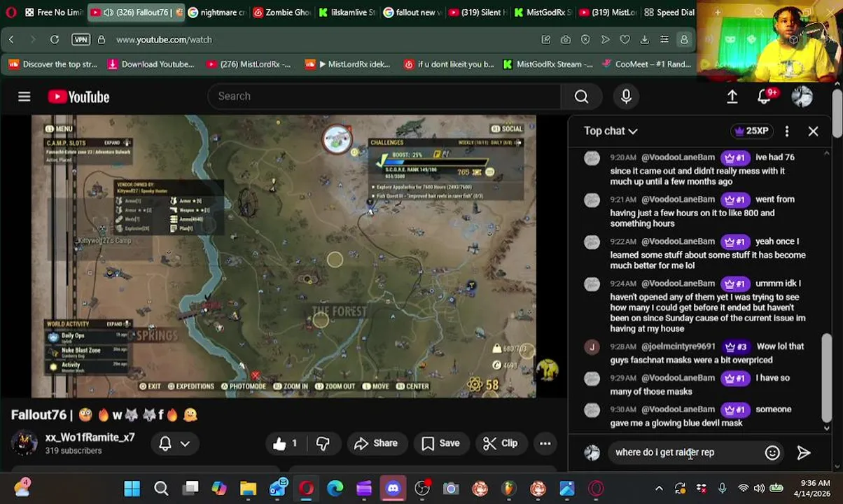Open the 25XP channel points badge
This screenshot has height=504, width=843.
[x=751, y=131]
